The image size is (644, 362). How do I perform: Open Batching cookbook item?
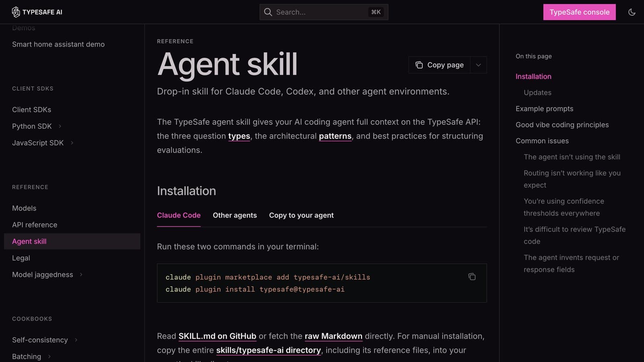pos(27,356)
